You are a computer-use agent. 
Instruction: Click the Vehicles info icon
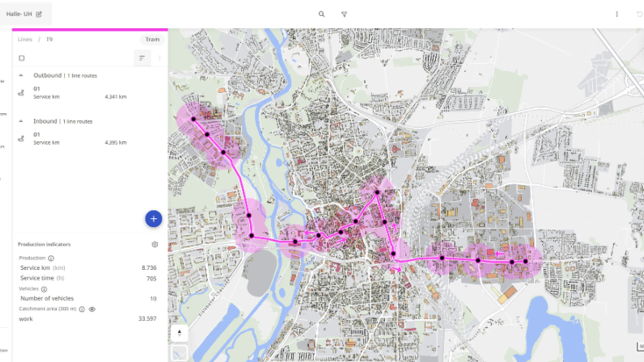click(44, 289)
